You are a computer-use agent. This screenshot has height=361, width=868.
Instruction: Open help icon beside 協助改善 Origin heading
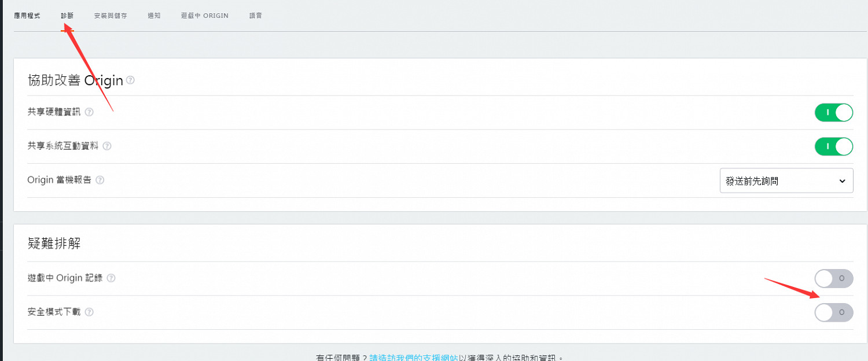coord(130,80)
